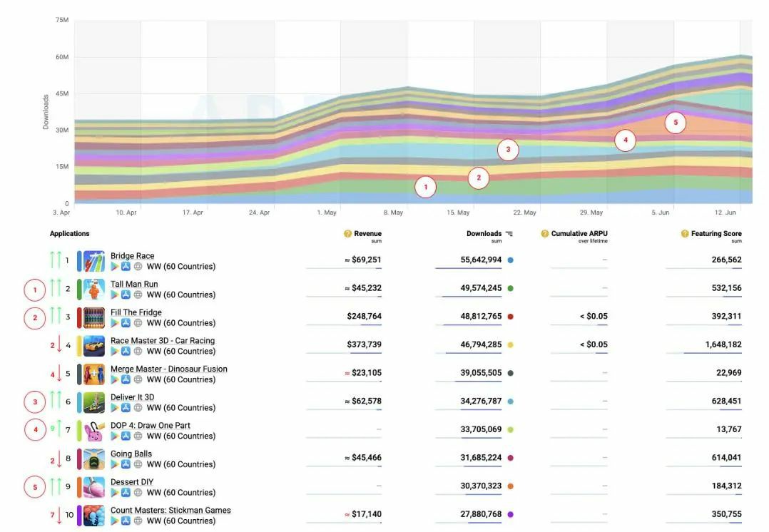Open the Deliver It 3D link
Viewport: 769px width, 532px height.
(133, 398)
